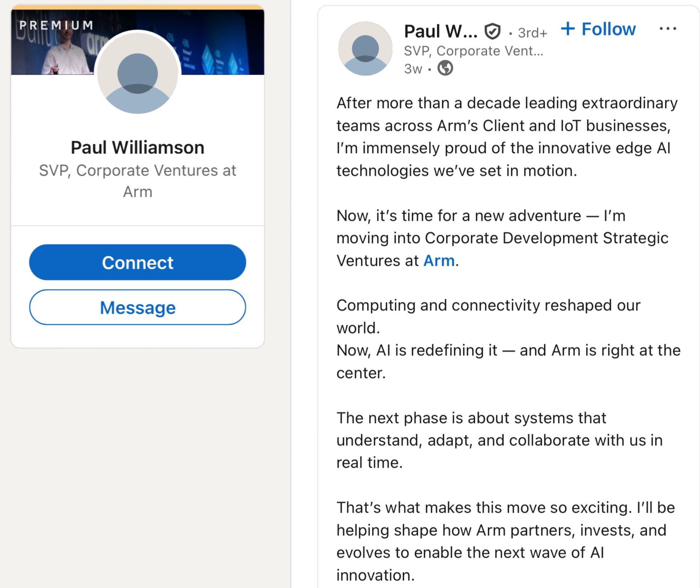Viewport: 700px width, 588px height.
Task: Click the 3w post timestamp
Action: tap(413, 69)
